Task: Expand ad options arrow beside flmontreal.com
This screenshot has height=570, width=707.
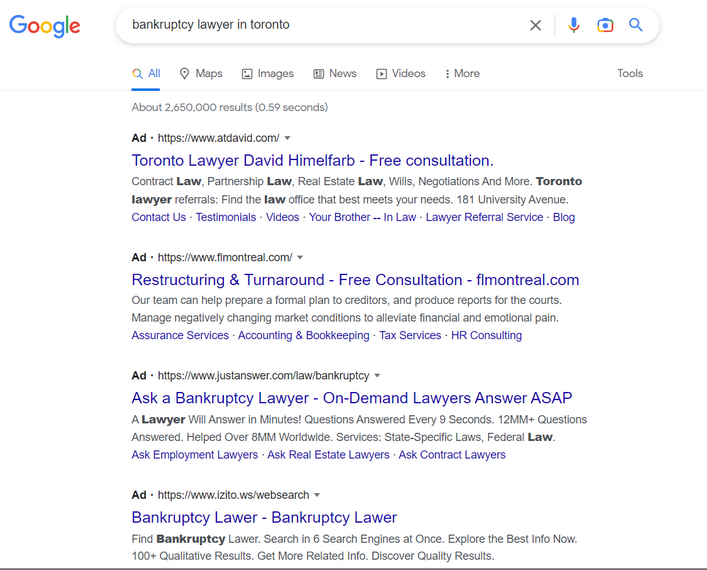Action: click(x=300, y=257)
